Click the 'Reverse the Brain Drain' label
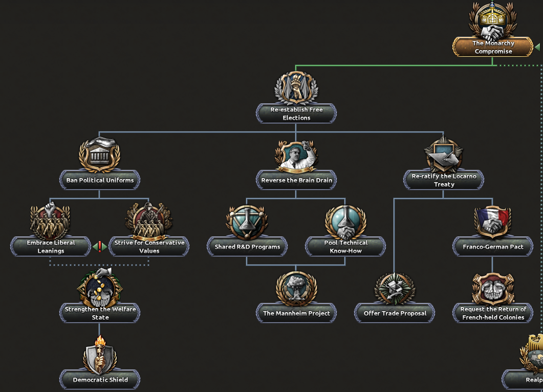 [x=296, y=180]
